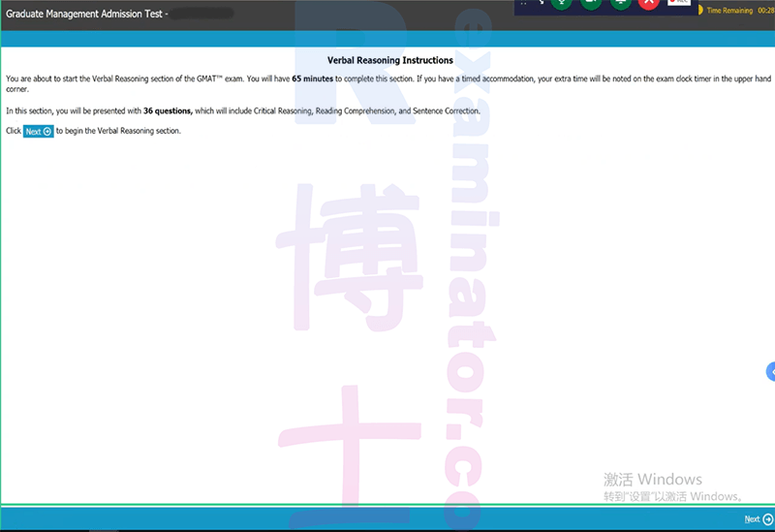Click the REC recording indicator

[679, 3]
